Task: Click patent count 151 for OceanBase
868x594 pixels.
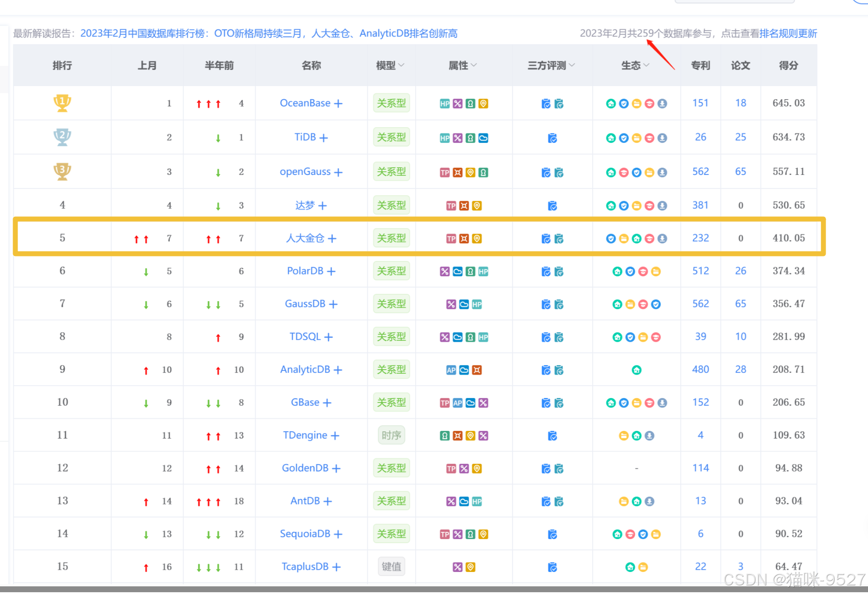Action: coord(700,103)
